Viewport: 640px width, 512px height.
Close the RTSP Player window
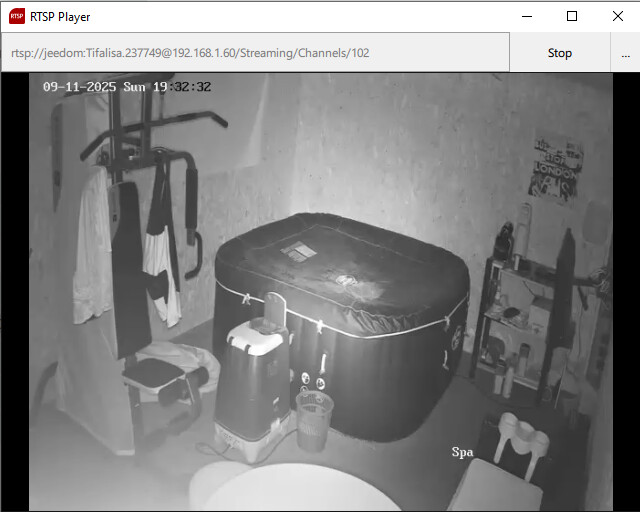618,16
